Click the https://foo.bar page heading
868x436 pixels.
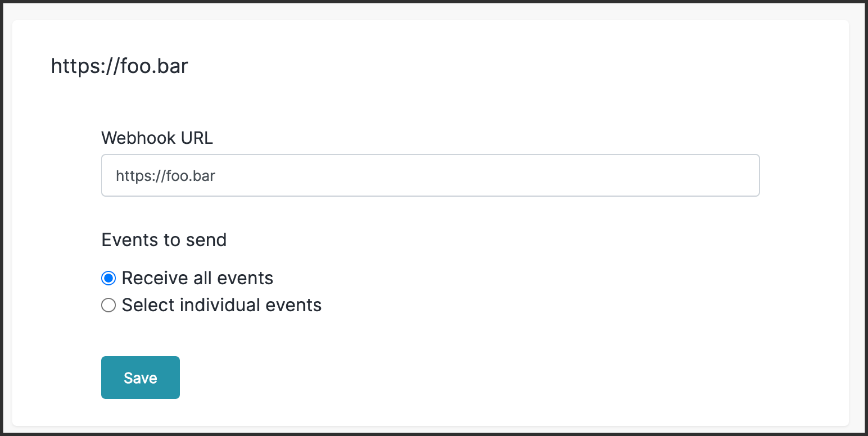coord(119,66)
